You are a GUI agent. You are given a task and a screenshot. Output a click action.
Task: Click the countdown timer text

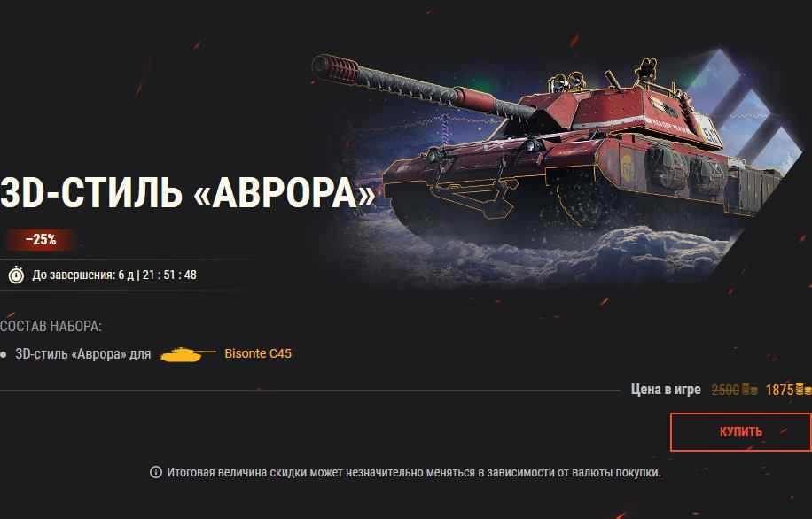click(x=114, y=275)
